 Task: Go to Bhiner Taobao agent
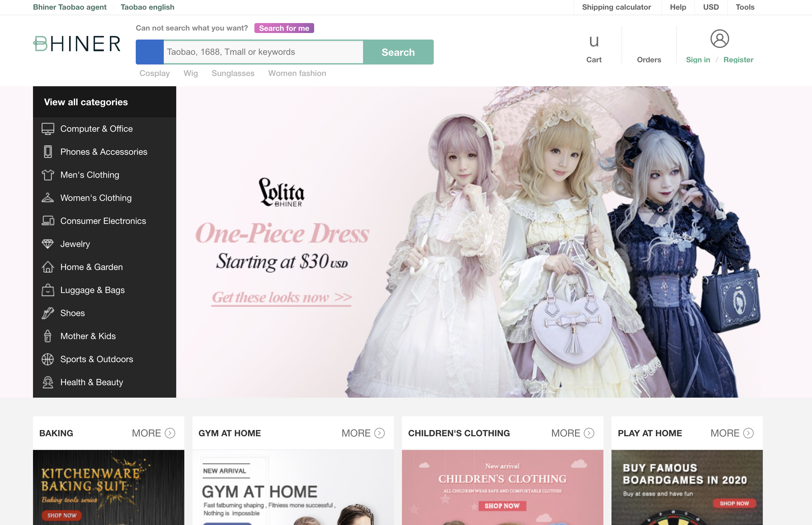coord(69,7)
